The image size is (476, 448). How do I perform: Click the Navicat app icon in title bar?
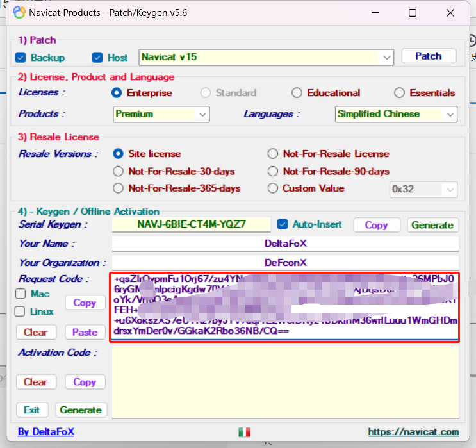click(x=20, y=13)
